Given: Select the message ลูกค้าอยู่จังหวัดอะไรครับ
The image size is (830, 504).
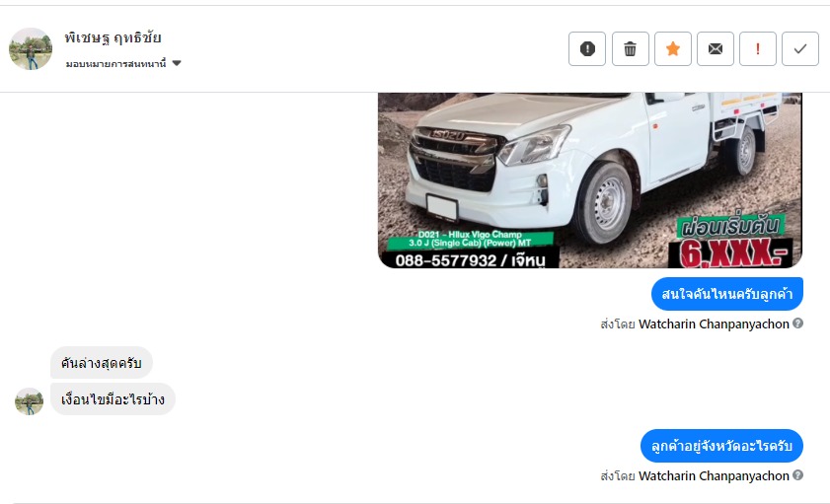Looking at the screenshot, I should [x=722, y=446].
